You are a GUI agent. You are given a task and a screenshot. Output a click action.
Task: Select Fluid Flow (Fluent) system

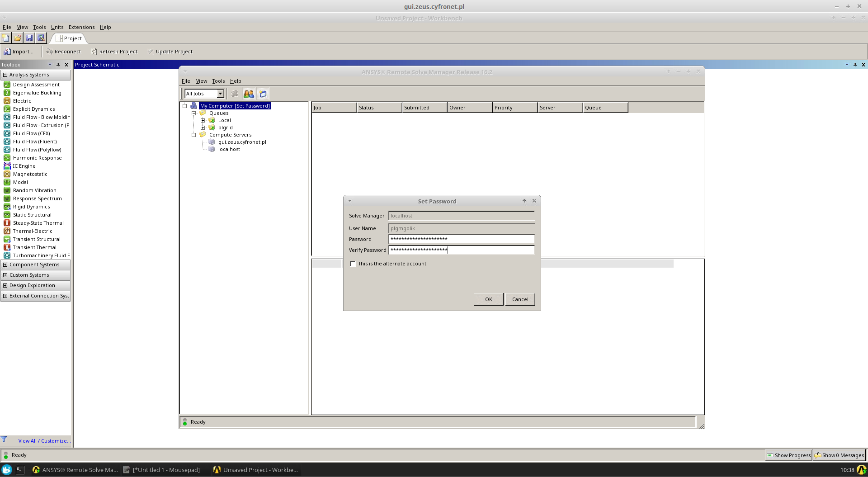pyautogui.click(x=35, y=142)
